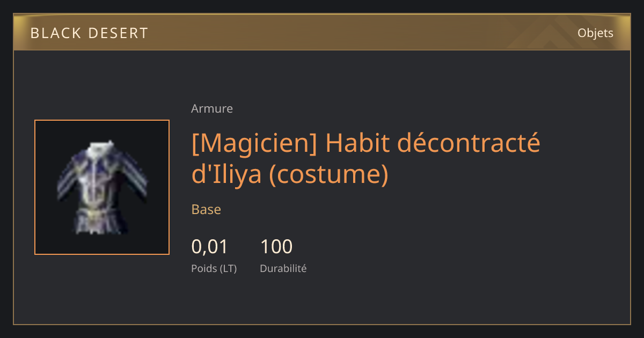The image size is (644, 338).
Task: Click the 100 durability value
Action: (276, 247)
